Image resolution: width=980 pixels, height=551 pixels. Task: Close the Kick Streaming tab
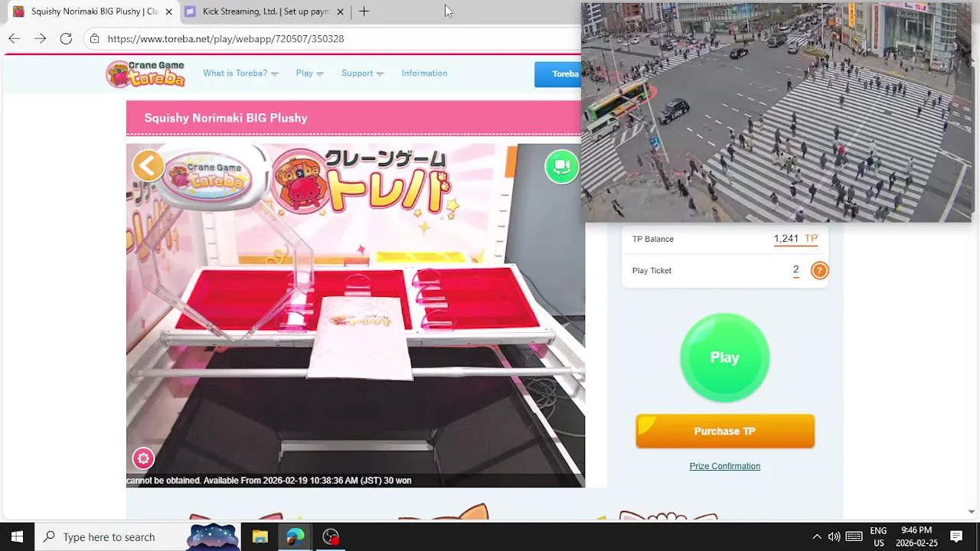[x=340, y=11]
